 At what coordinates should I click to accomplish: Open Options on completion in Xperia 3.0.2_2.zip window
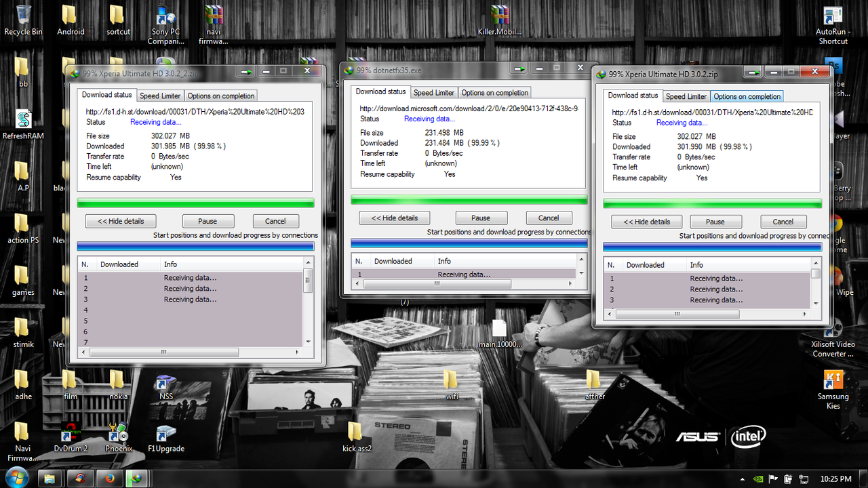tap(221, 96)
